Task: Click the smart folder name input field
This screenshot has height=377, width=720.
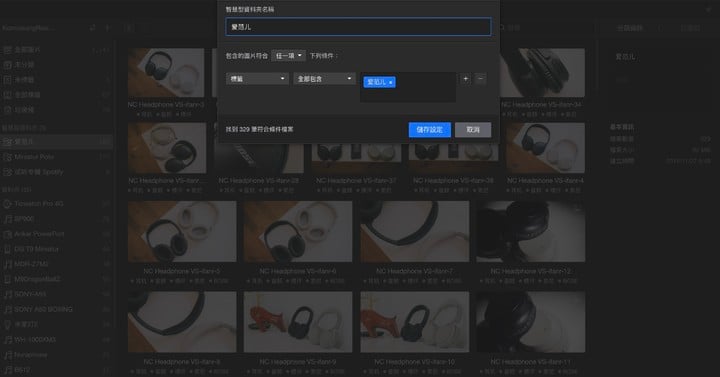Action: [x=358, y=27]
